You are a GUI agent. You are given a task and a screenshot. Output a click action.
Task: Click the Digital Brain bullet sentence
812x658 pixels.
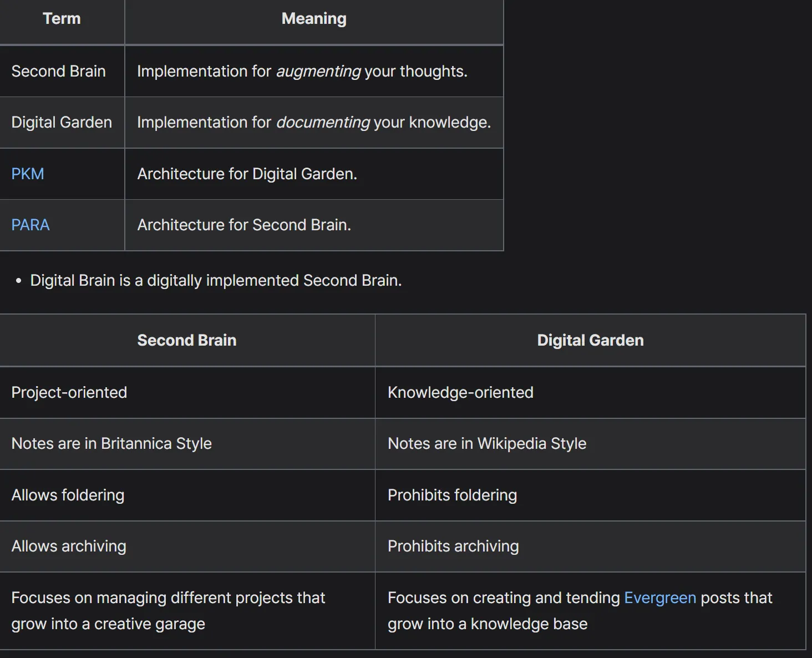coord(216,280)
